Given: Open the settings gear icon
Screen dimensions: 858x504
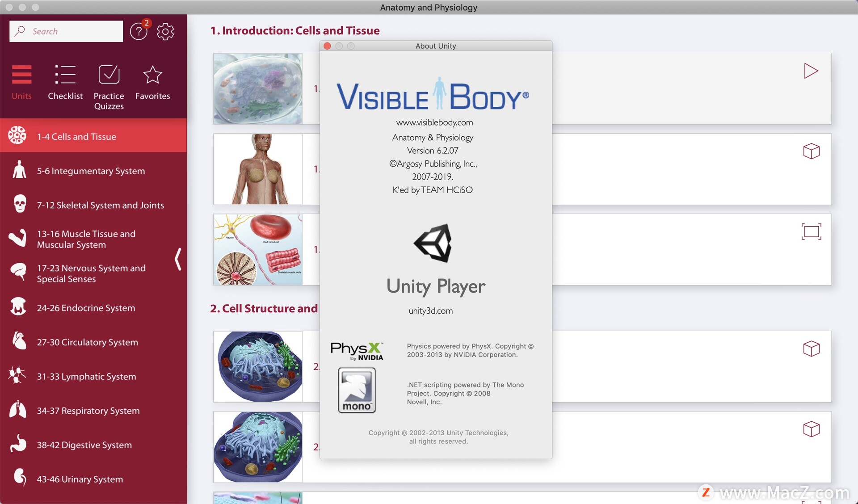Looking at the screenshot, I should [165, 31].
